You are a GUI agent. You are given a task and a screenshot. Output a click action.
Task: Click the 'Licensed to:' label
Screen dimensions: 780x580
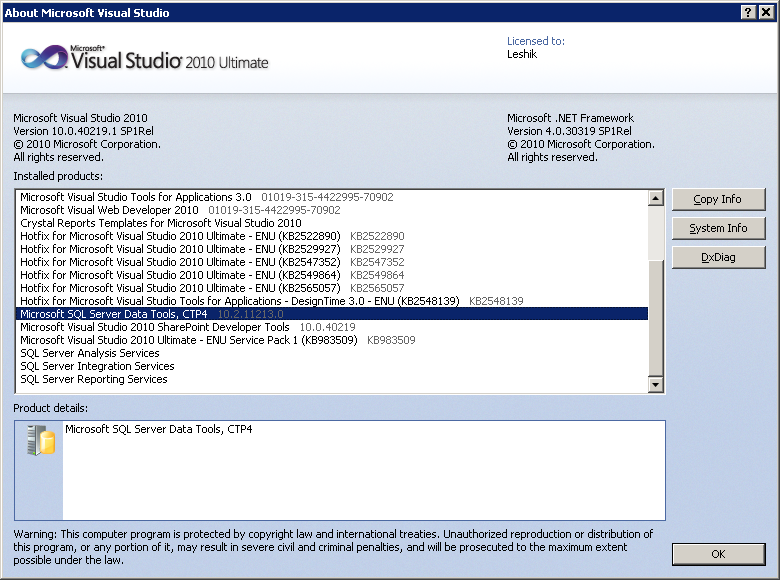click(x=536, y=41)
